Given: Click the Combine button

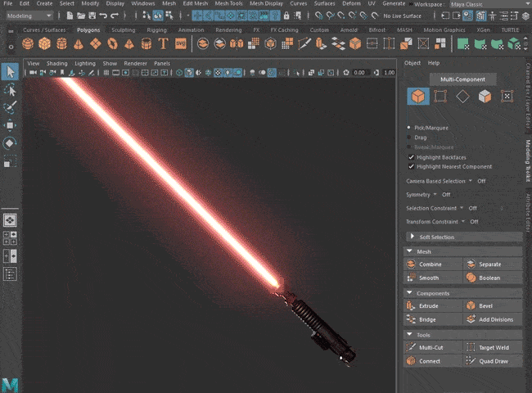Looking at the screenshot, I should (433, 264).
